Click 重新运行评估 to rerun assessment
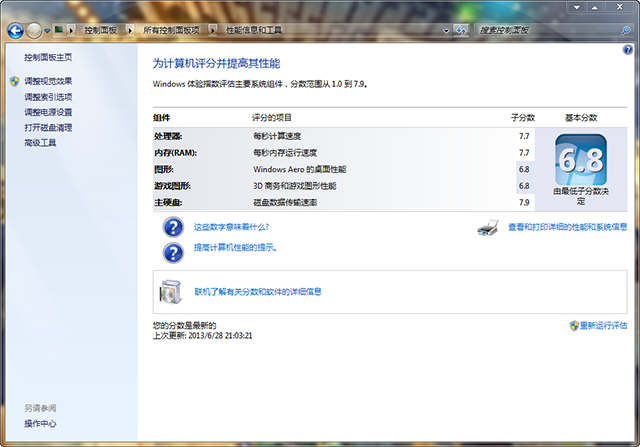This screenshot has height=447, width=640. click(604, 325)
